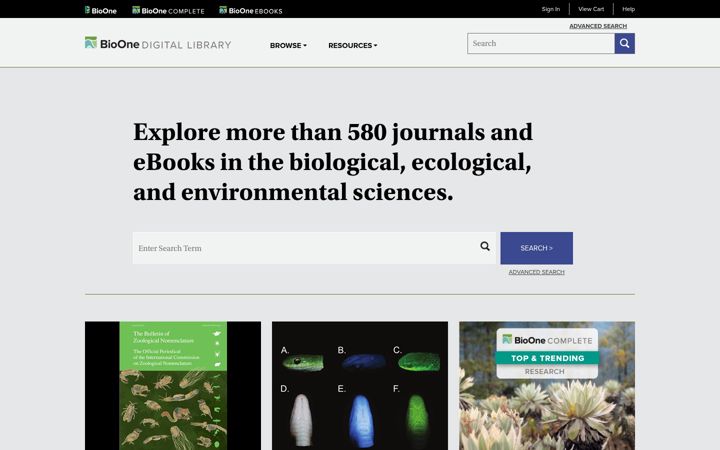
Task: Open Advanced Search below the Search button
Action: click(x=536, y=272)
